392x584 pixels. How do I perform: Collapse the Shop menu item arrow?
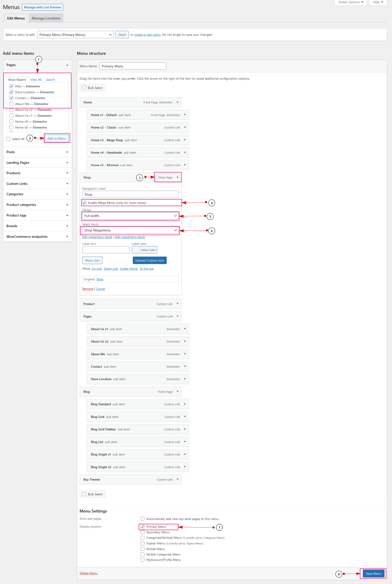pos(177,177)
